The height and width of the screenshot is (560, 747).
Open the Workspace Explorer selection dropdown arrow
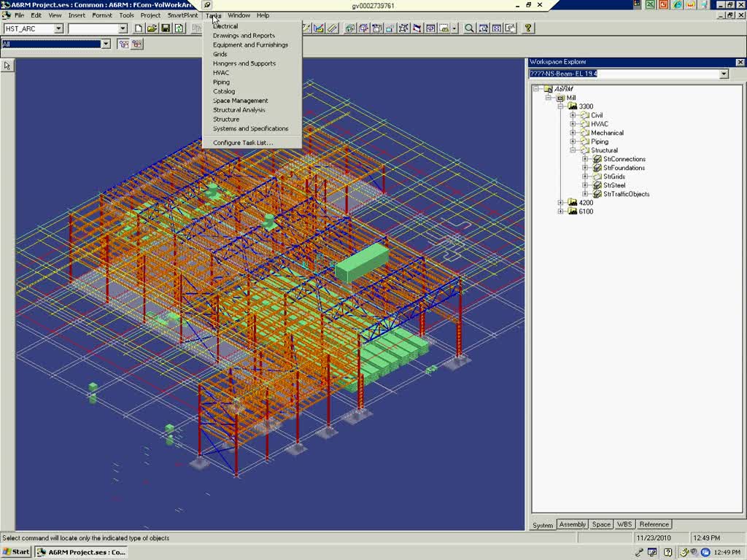[x=724, y=74]
